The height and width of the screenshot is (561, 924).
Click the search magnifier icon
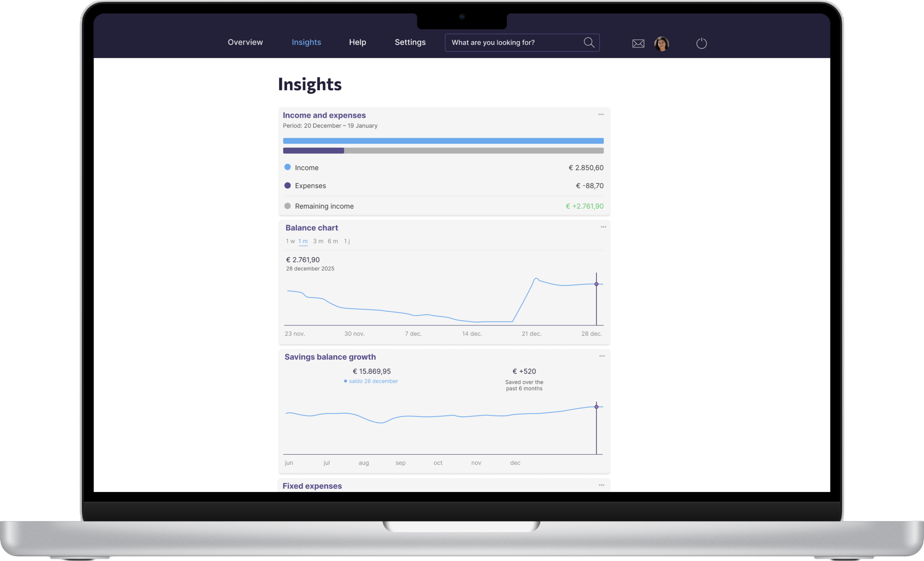tap(589, 42)
